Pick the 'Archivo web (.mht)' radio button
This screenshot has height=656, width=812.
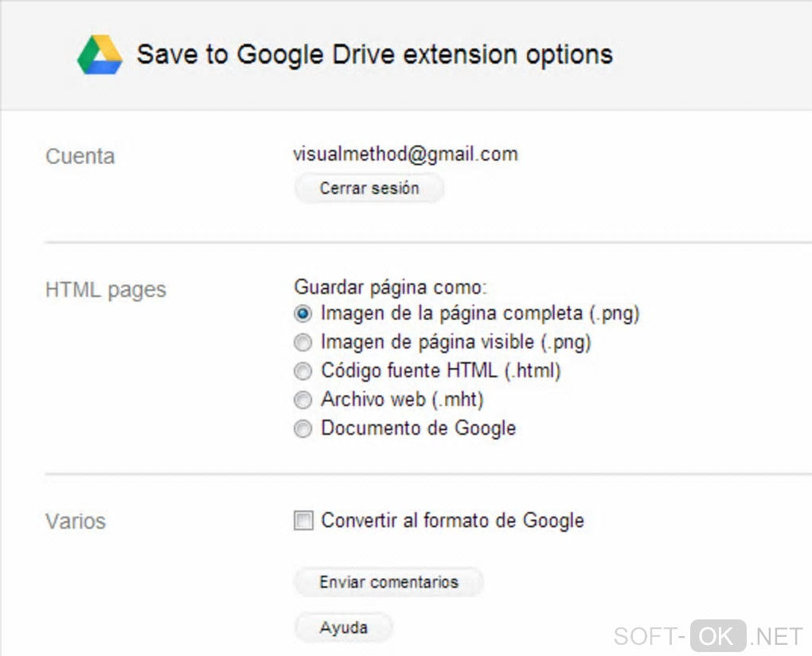tap(303, 400)
